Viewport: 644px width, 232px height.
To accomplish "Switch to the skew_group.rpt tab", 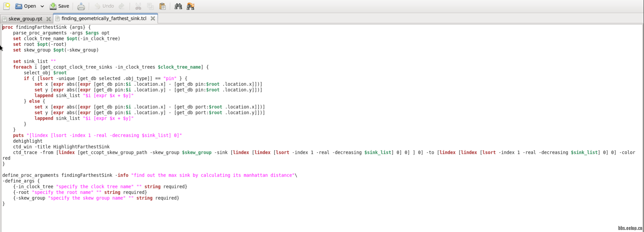I will coord(25,19).
